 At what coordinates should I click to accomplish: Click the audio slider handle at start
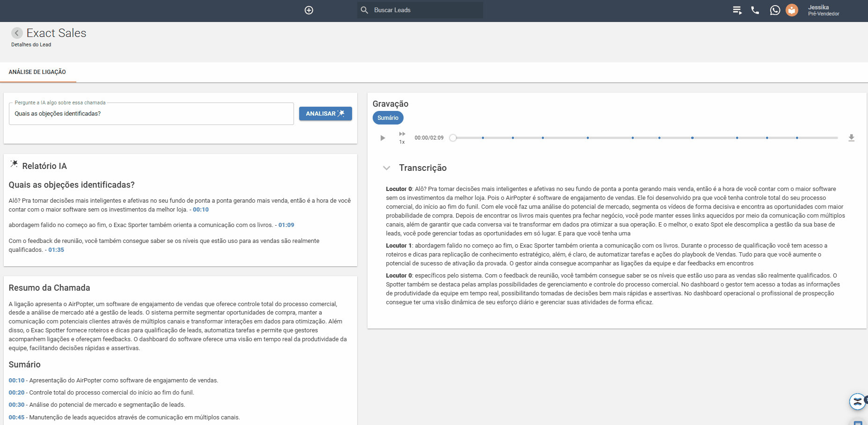[453, 138]
